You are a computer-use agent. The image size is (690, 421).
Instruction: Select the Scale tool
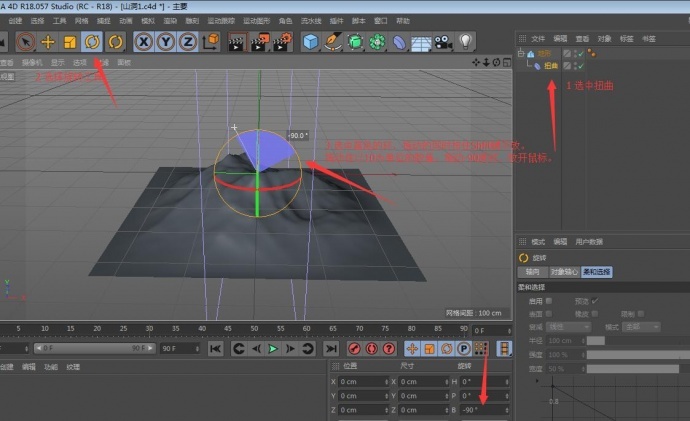[x=70, y=42]
